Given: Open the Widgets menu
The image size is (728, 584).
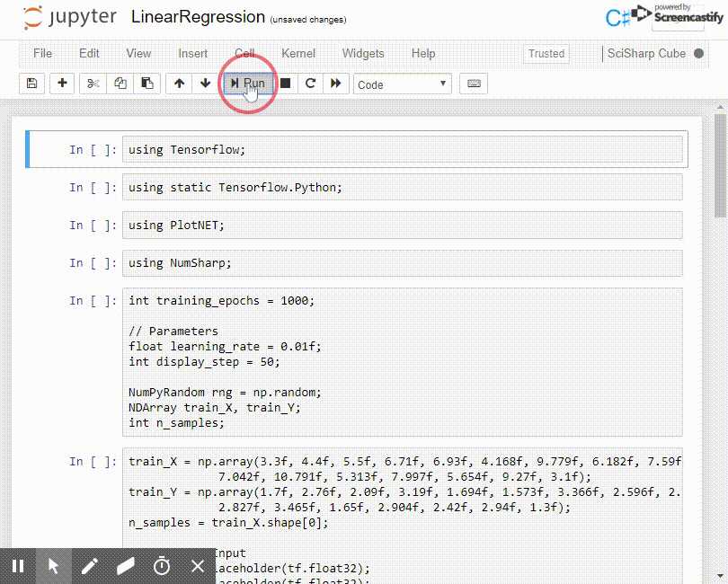Looking at the screenshot, I should [x=363, y=53].
